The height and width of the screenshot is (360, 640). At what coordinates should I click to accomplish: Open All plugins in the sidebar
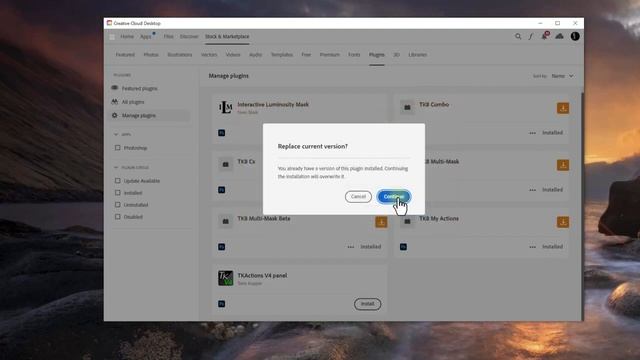click(133, 102)
